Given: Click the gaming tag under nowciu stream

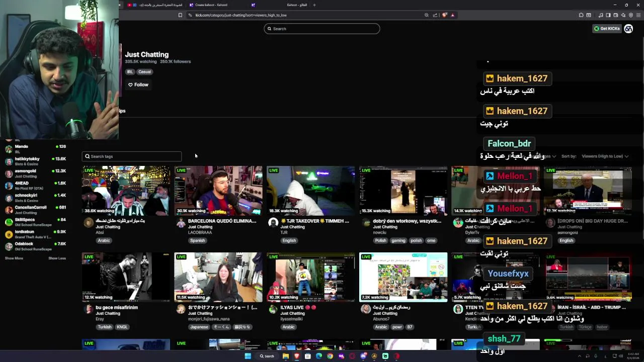Looking at the screenshot, I should tap(398, 240).
